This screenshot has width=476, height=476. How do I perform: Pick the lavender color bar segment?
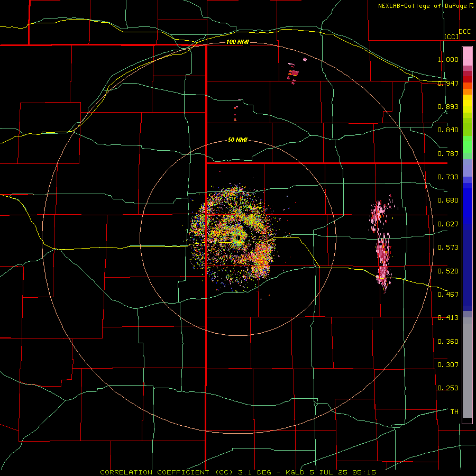(467, 168)
